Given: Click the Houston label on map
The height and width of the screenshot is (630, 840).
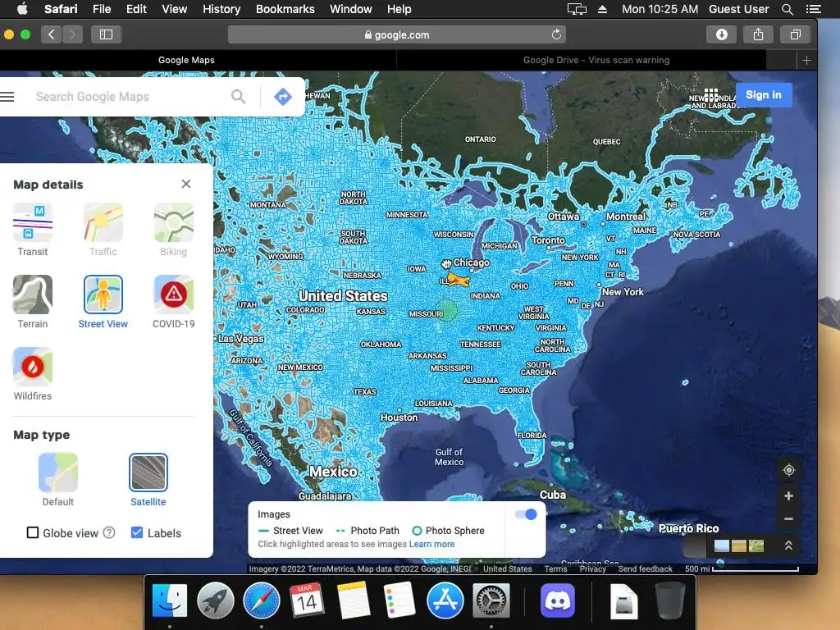Looking at the screenshot, I should (399, 418).
